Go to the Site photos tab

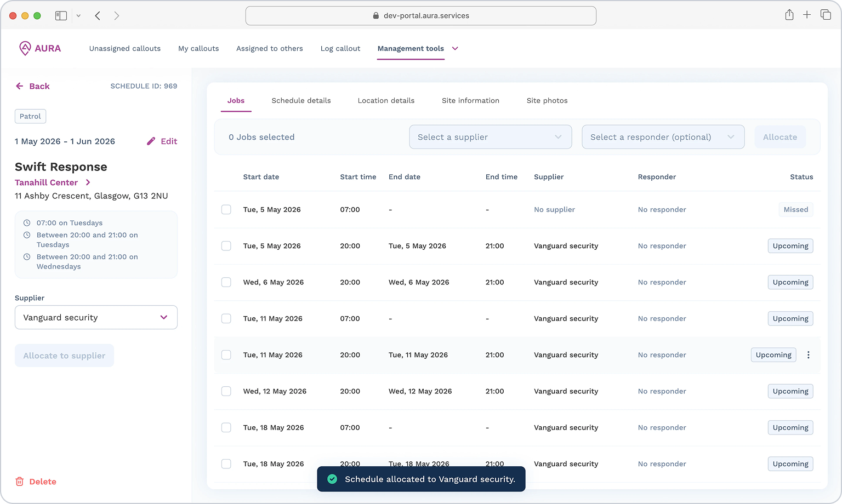547,101
